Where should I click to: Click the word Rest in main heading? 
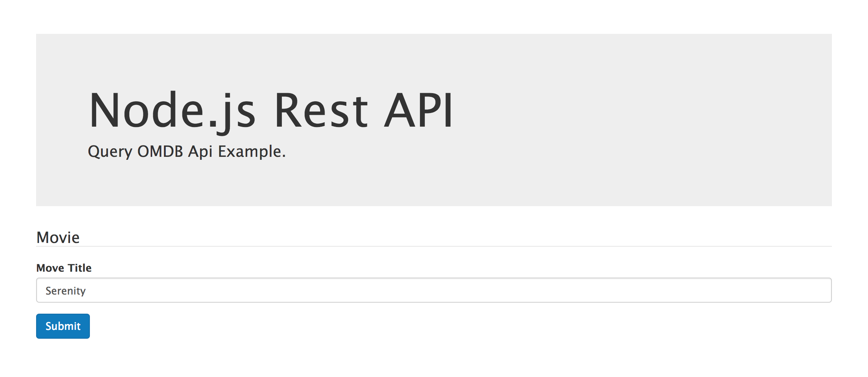coord(321,111)
